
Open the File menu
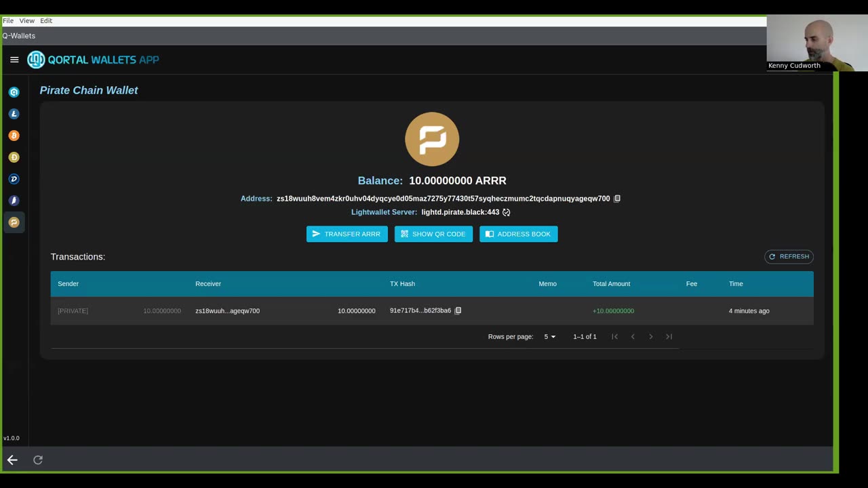(x=8, y=21)
